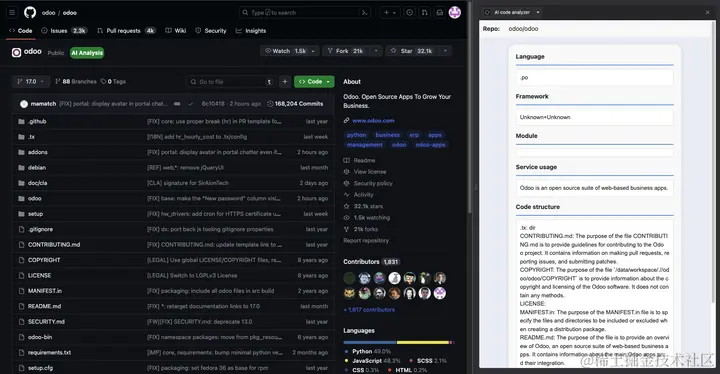Star the odoo repository

point(411,51)
